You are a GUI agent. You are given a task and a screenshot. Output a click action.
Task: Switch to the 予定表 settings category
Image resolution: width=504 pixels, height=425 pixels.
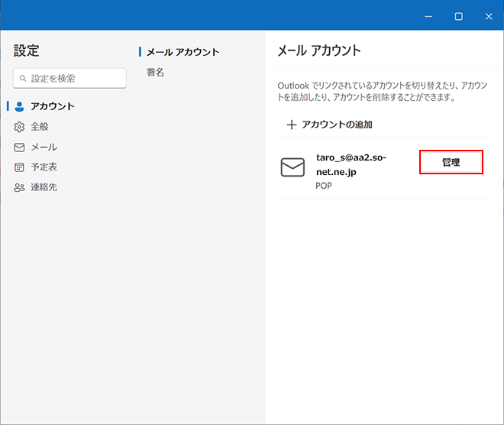pos(44,167)
